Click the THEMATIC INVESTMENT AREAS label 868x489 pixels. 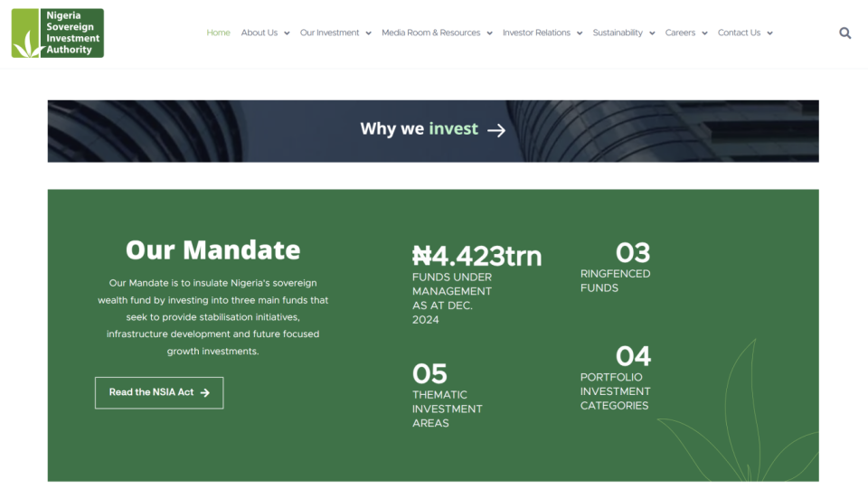coord(448,409)
